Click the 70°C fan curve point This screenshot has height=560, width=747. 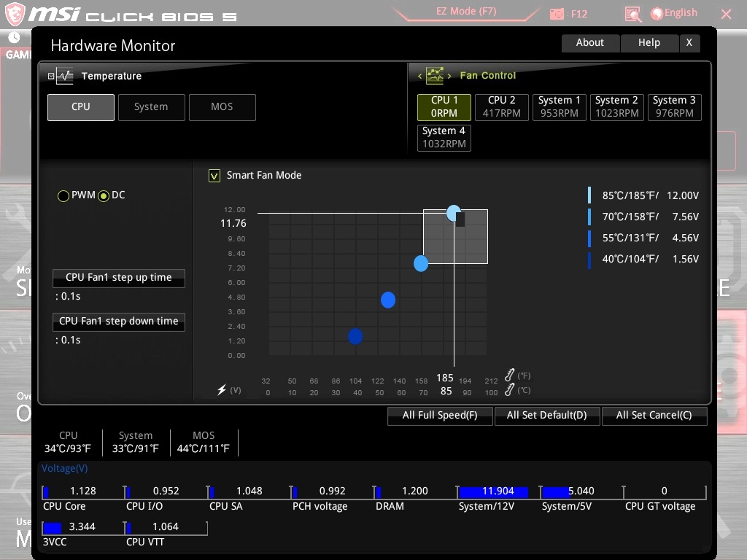pyautogui.click(x=421, y=263)
